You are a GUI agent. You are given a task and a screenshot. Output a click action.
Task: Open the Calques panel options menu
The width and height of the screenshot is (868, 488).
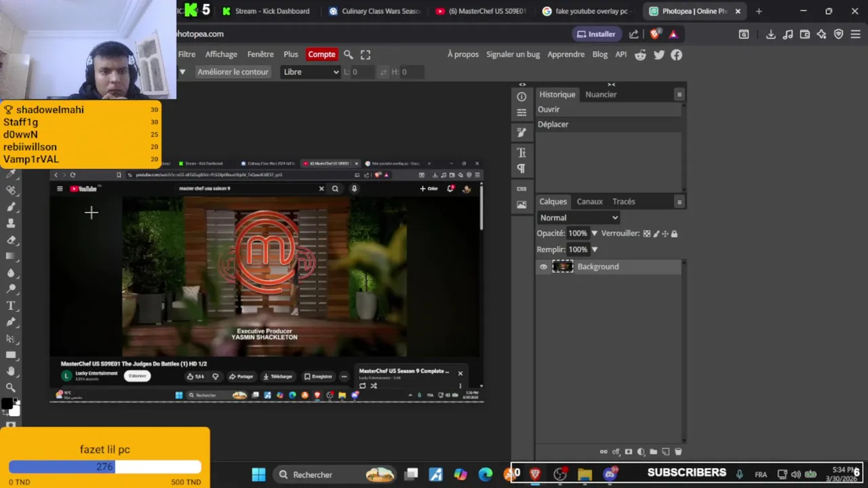[679, 202]
